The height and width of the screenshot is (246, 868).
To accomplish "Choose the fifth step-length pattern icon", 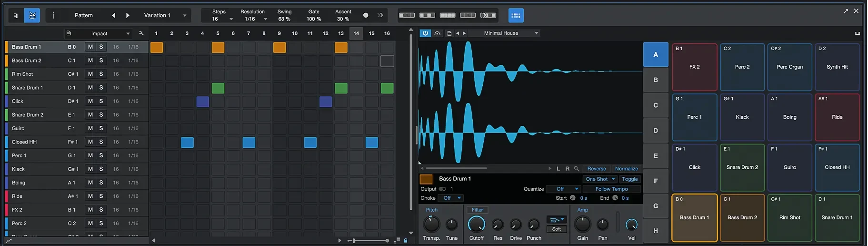I will tap(488, 15).
